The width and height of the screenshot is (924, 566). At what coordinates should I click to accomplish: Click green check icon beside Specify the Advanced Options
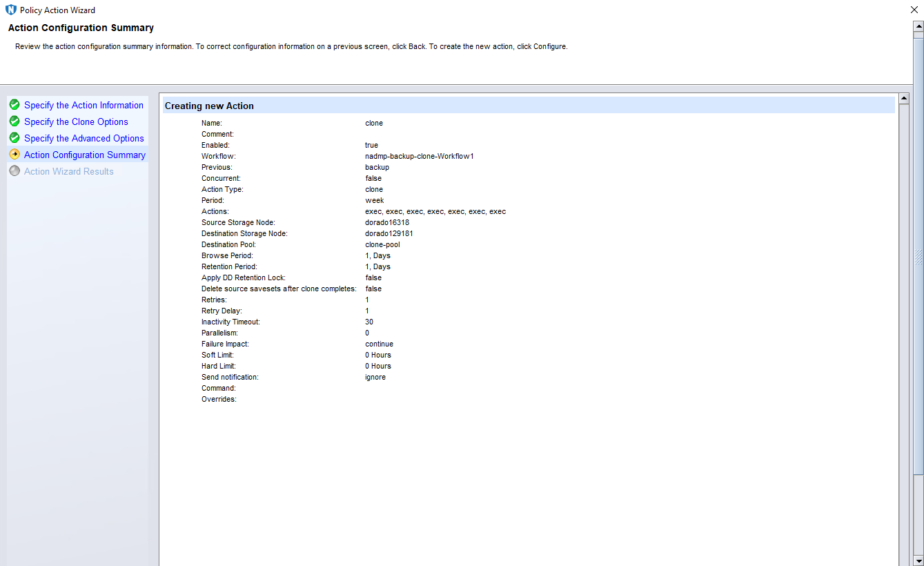(x=14, y=138)
